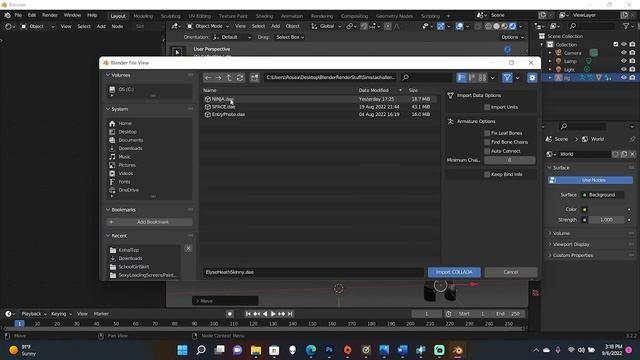Open Pictures folder in System list
Screen dimensions: 640x360
click(127, 165)
